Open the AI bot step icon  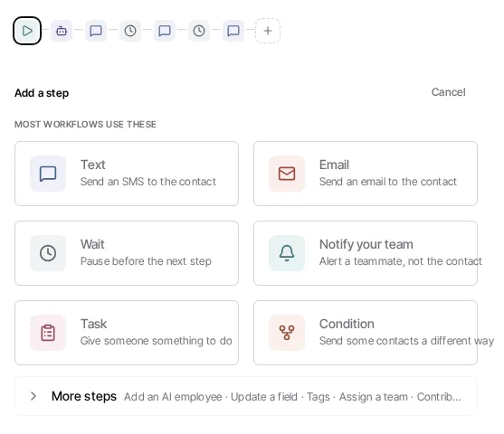tap(62, 31)
